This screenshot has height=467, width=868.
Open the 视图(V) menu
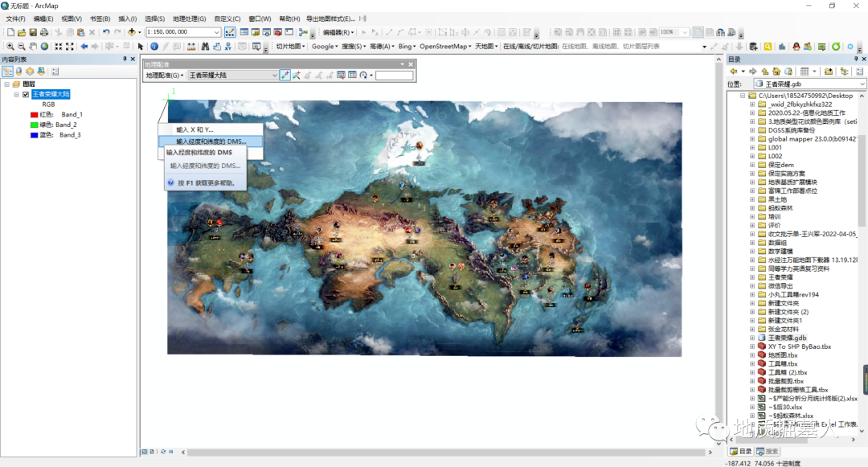(x=72, y=18)
